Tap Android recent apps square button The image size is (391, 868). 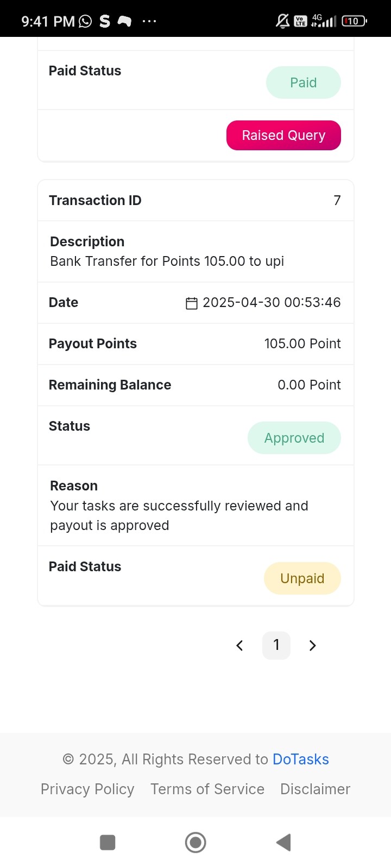[x=108, y=843]
